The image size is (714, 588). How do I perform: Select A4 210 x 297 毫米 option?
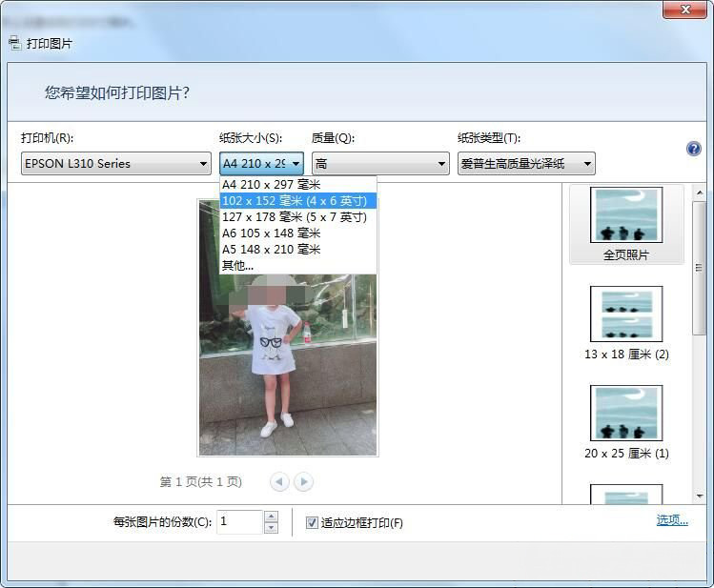pyautogui.click(x=298, y=184)
